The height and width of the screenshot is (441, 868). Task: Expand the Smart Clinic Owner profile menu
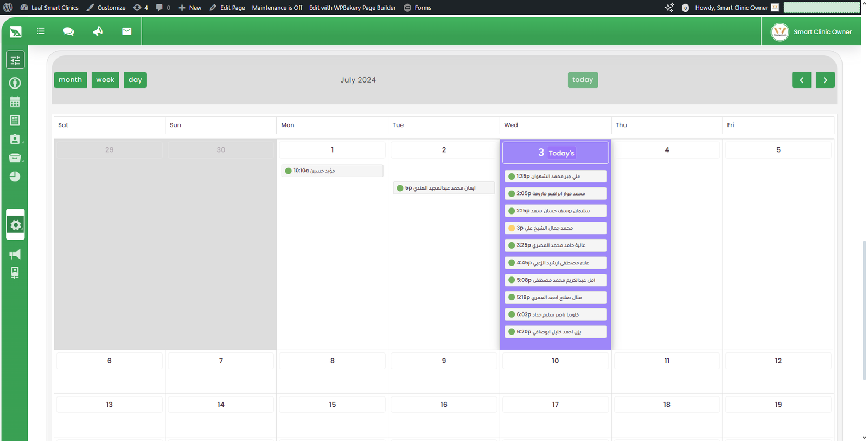(x=812, y=32)
